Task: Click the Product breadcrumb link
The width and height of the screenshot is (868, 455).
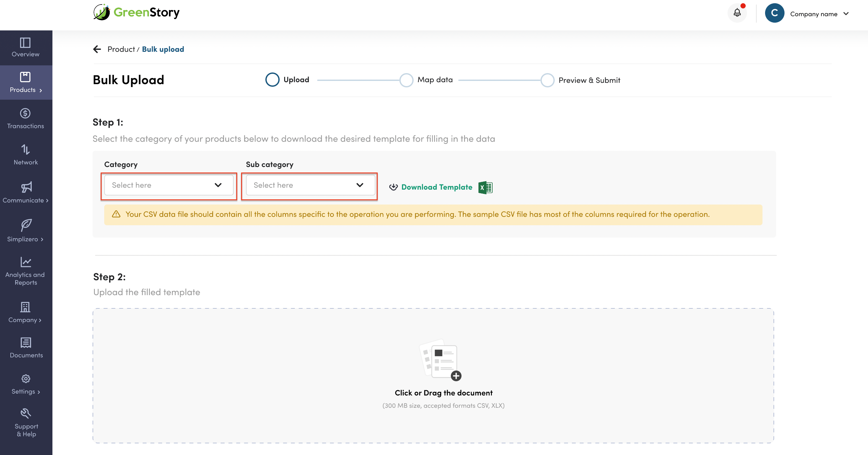Action: [x=121, y=49]
